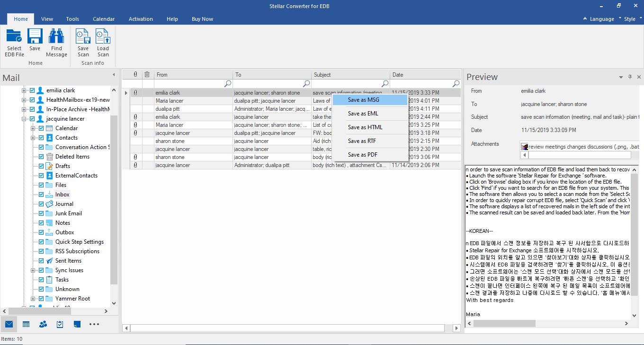Pin the Preview panel

point(630,77)
